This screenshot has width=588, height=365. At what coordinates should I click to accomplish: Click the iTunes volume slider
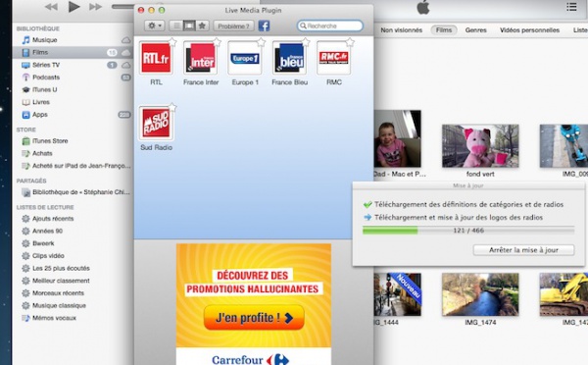point(123,7)
